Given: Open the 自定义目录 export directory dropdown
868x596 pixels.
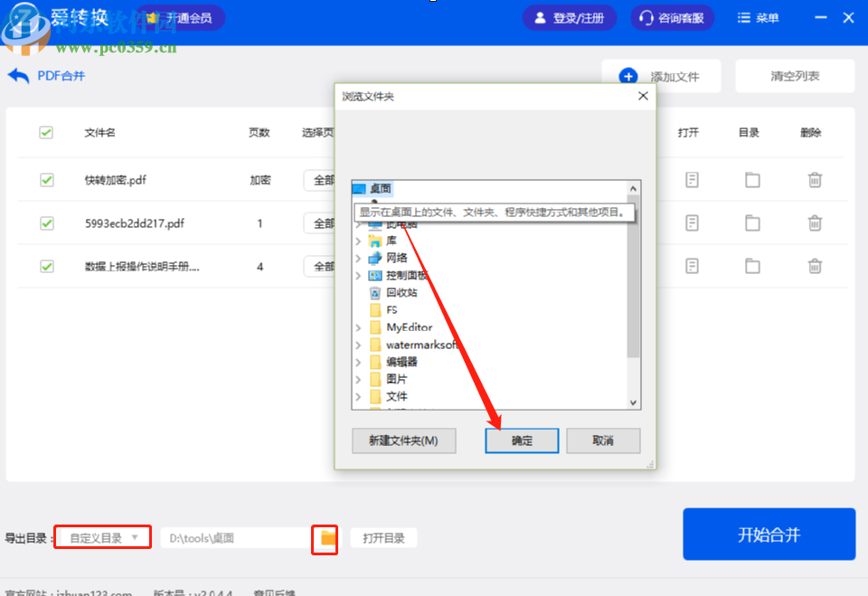Looking at the screenshot, I should [x=102, y=537].
